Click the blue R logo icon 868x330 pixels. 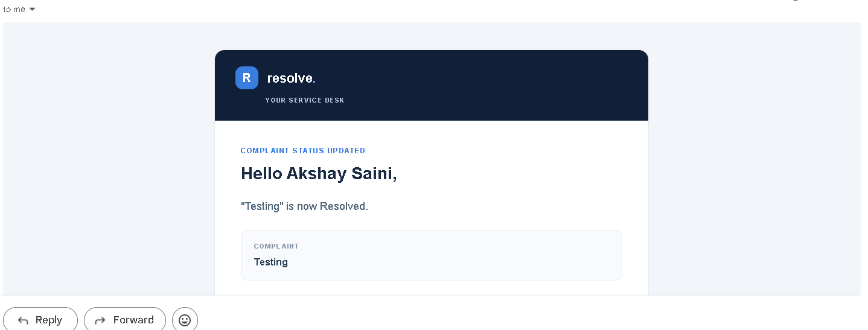[x=247, y=78]
